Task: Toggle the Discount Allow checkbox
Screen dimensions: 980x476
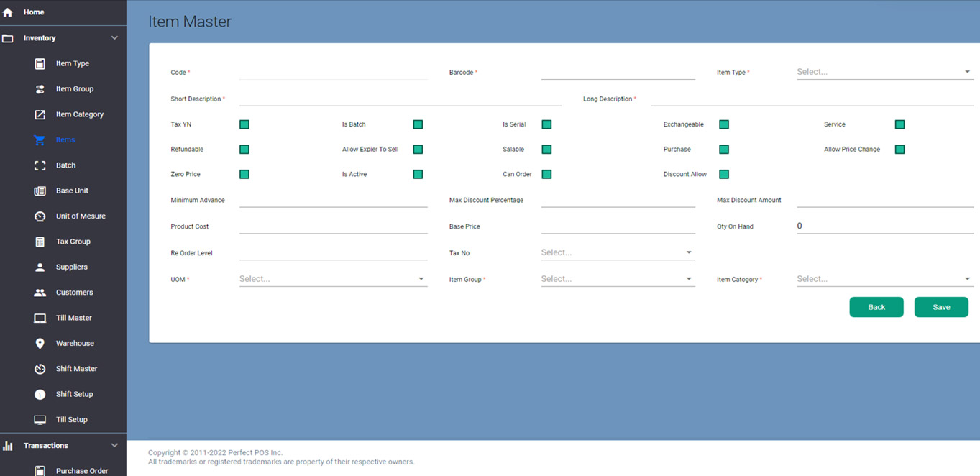Action: (x=724, y=174)
